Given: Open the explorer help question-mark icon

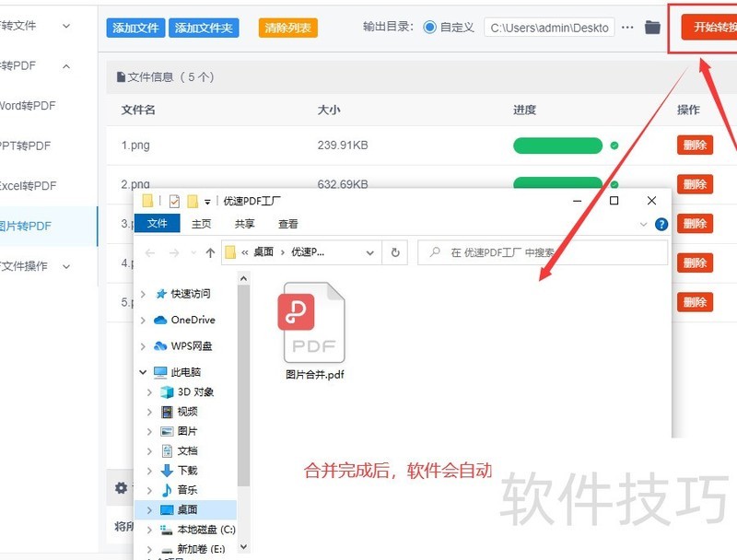Looking at the screenshot, I should [x=661, y=224].
